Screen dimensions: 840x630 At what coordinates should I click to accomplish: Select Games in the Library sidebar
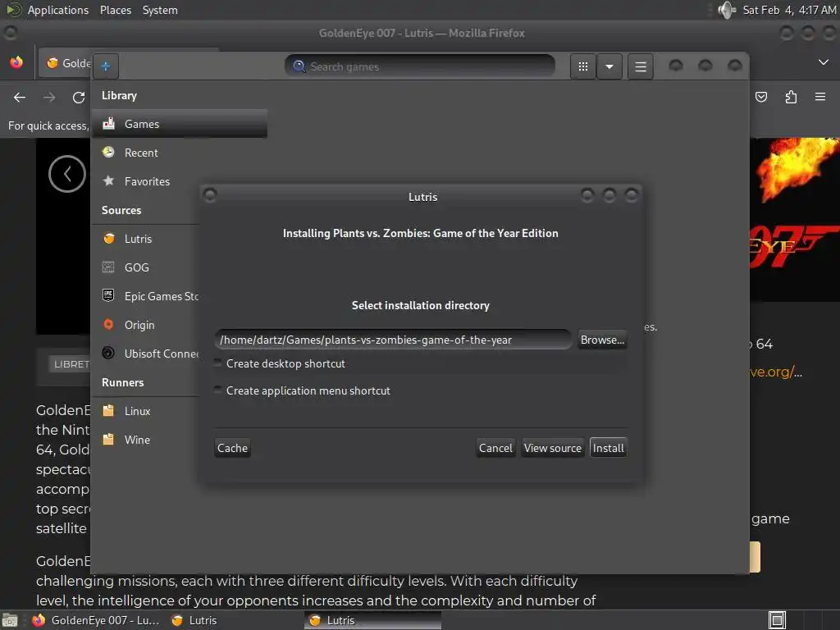(x=180, y=124)
